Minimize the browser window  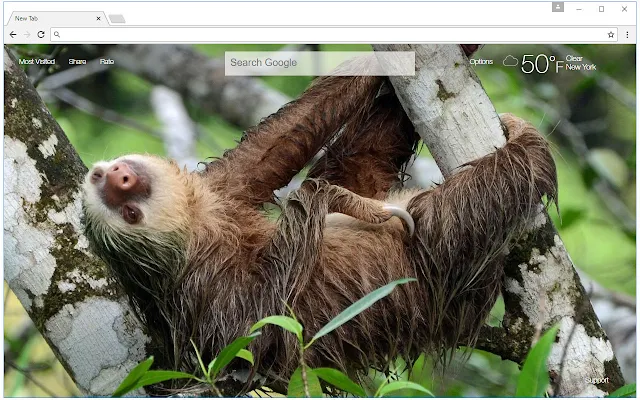click(x=579, y=9)
